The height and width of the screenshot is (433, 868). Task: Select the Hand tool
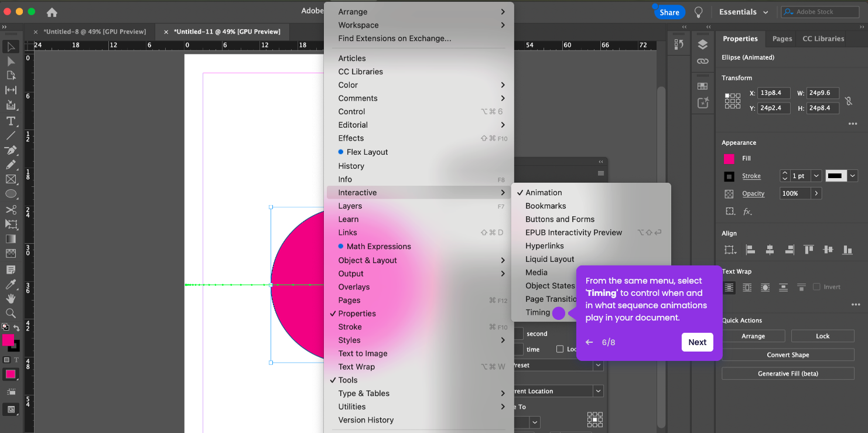tap(11, 299)
